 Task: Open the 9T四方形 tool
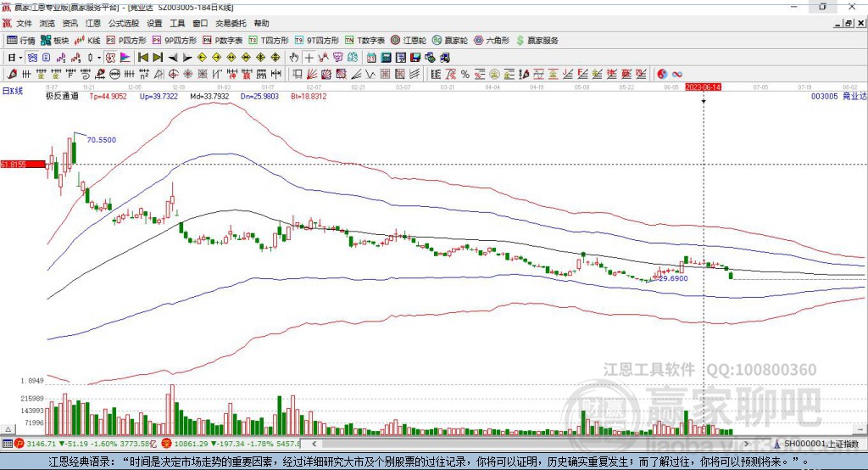click(317, 41)
